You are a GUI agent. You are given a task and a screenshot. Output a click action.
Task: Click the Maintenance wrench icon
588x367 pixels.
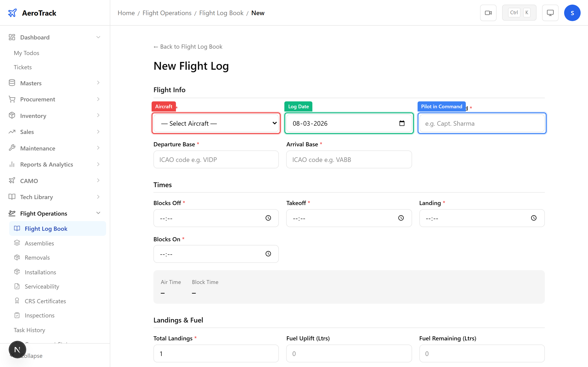[12, 148]
